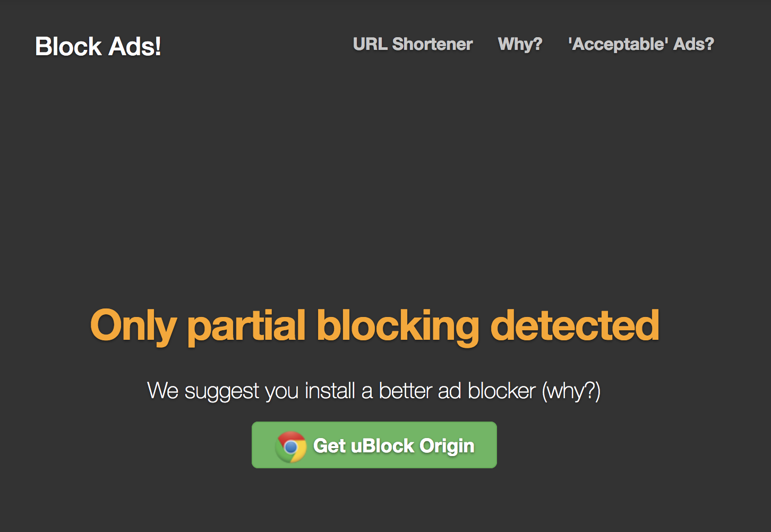
Task: Go to the Why? navigation link
Action: (x=520, y=44)
